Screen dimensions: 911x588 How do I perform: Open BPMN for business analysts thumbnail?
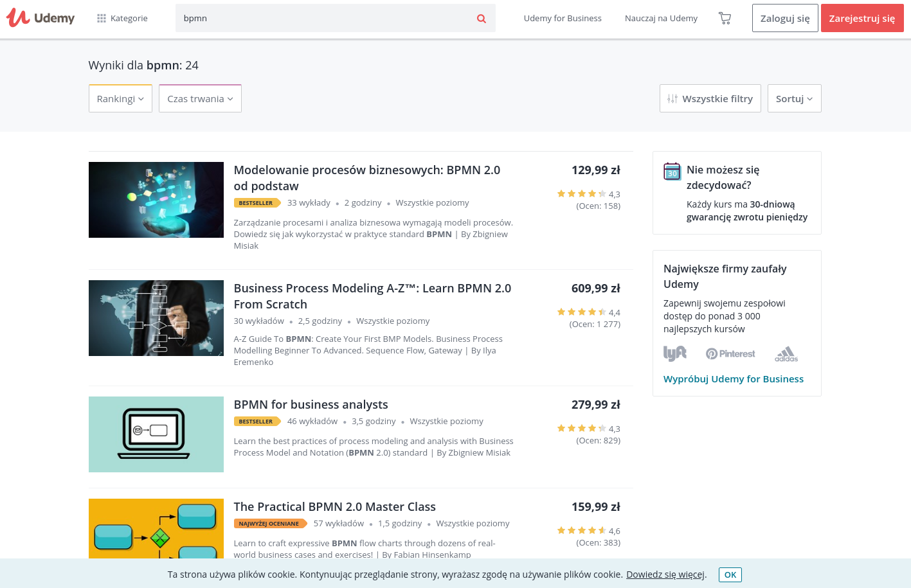coord(156,434)
